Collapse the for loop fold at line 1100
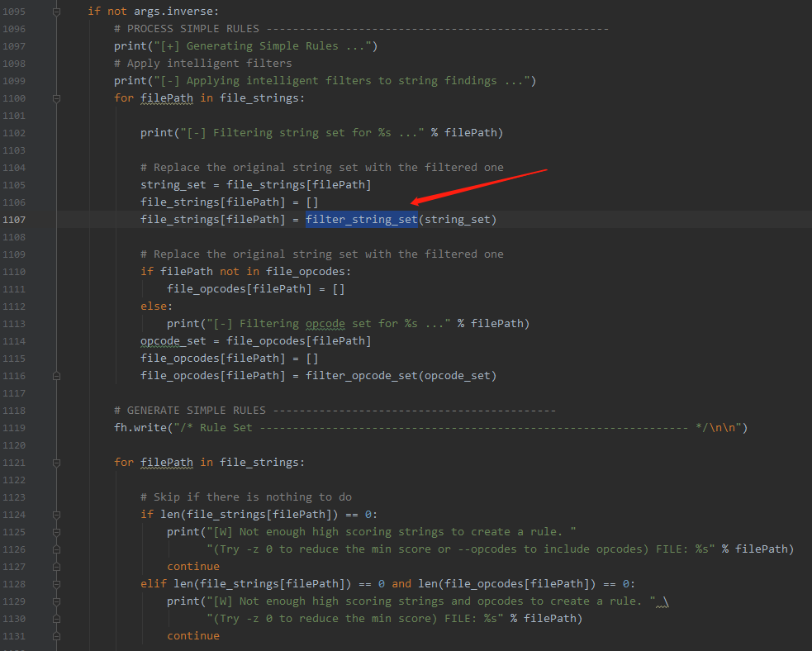This screenshot has height=651, width=812. (56, 98)
